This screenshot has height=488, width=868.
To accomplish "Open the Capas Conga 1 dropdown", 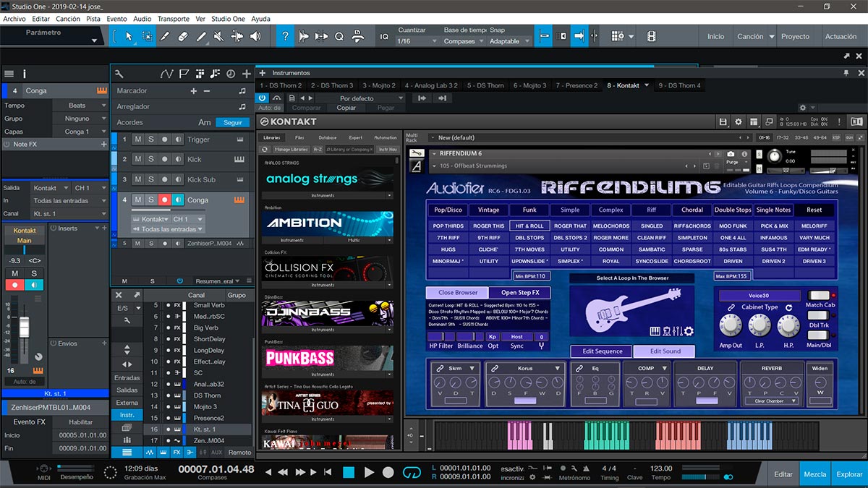I will coord(80,132).
